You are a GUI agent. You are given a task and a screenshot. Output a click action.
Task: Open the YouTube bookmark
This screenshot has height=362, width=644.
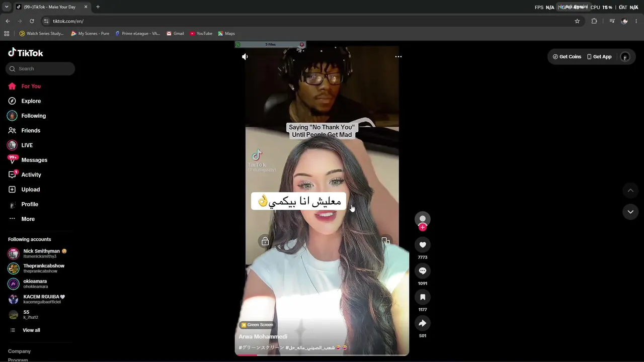point(201,34)
